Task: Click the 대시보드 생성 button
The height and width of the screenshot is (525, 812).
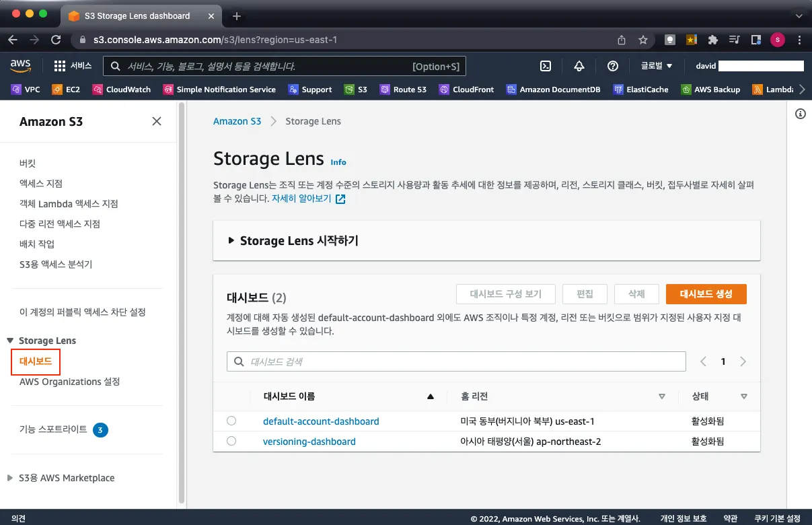Action: (706, 294)
